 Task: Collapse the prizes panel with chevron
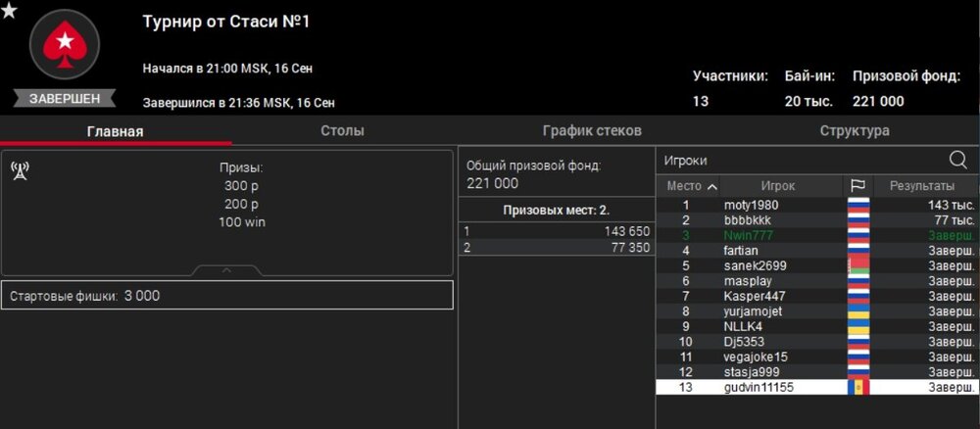[226, 269]
